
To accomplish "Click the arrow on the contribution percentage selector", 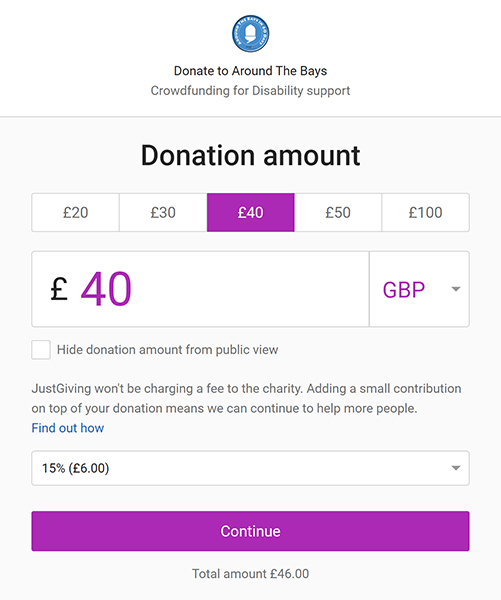I will 455,468.
